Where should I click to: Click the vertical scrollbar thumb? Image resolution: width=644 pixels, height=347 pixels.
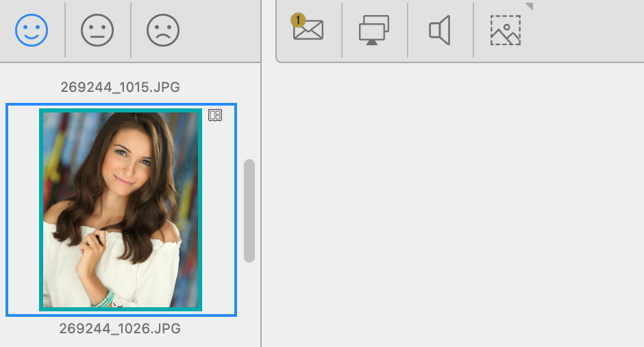click(249, 211)
